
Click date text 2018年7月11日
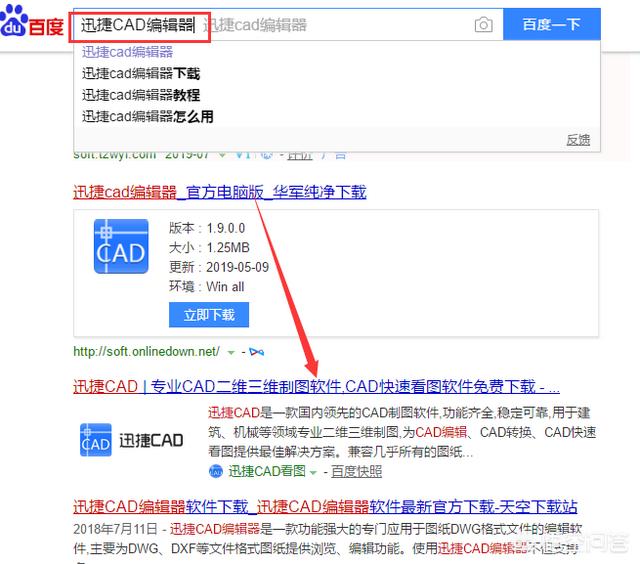pos(115,529)
